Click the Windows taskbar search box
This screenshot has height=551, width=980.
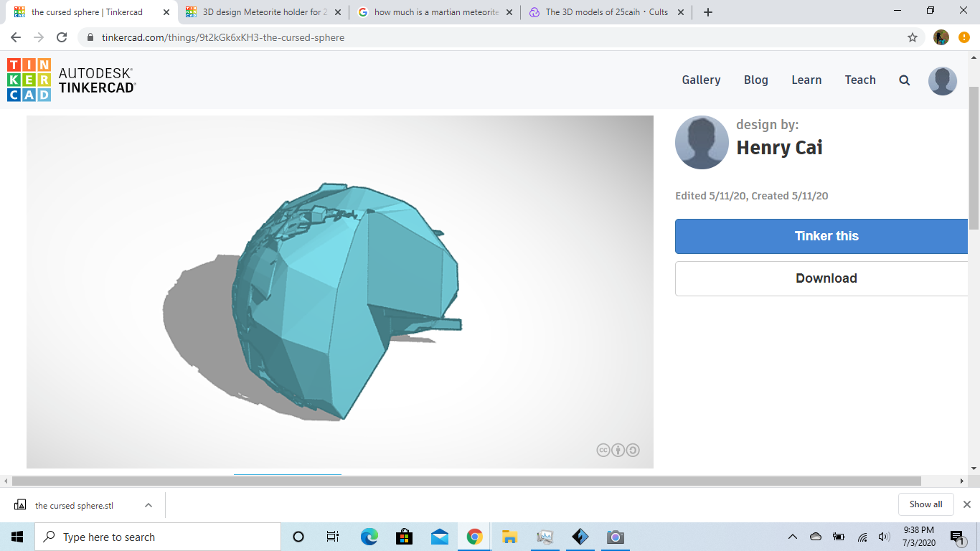[x=158, y=537]
